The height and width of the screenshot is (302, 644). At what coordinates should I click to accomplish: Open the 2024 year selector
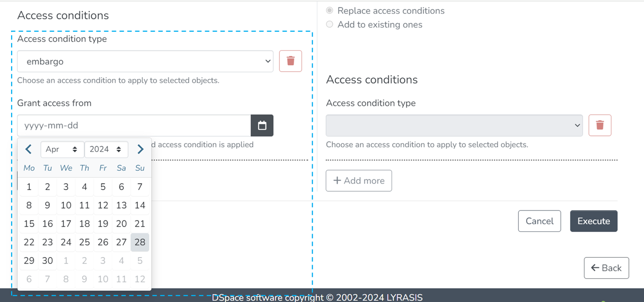click(x=106, y=149)
